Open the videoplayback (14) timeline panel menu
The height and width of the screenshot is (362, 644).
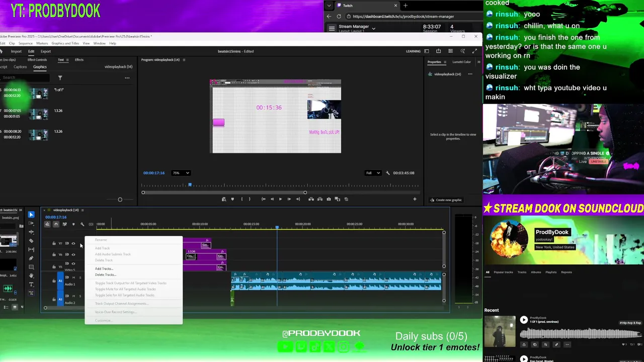pos(83,210)
